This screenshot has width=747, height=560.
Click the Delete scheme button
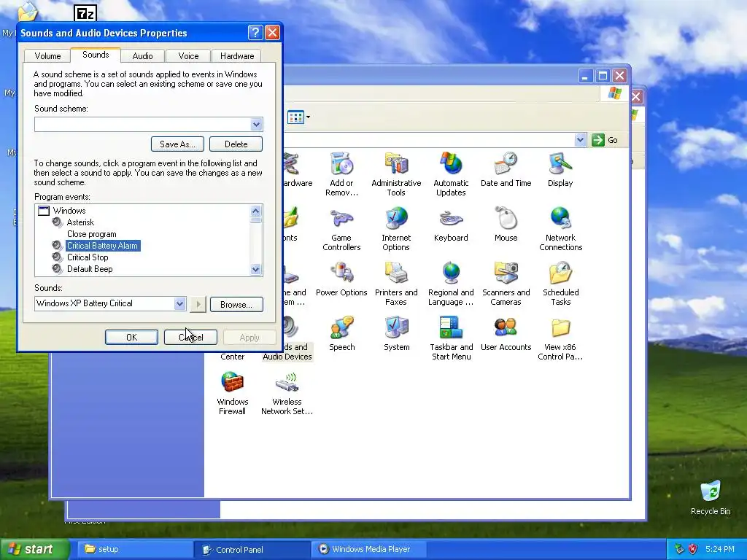236,144
